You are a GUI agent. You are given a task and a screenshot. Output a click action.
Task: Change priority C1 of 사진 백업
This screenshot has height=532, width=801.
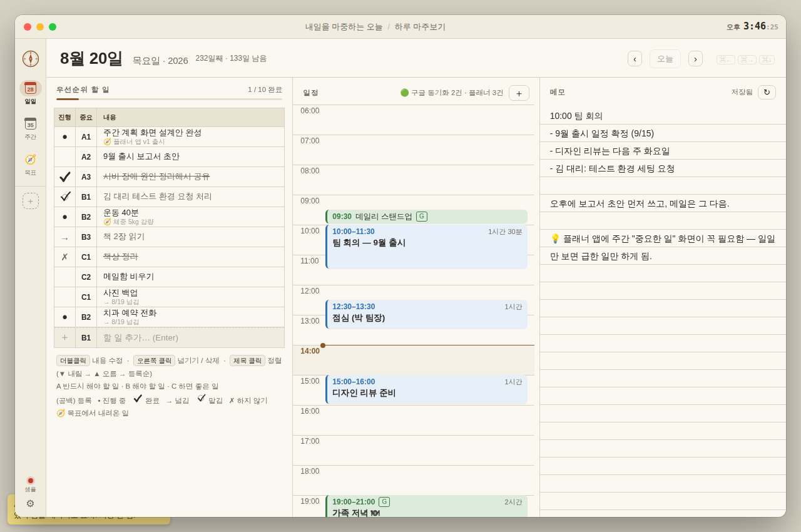click(86, 297)
